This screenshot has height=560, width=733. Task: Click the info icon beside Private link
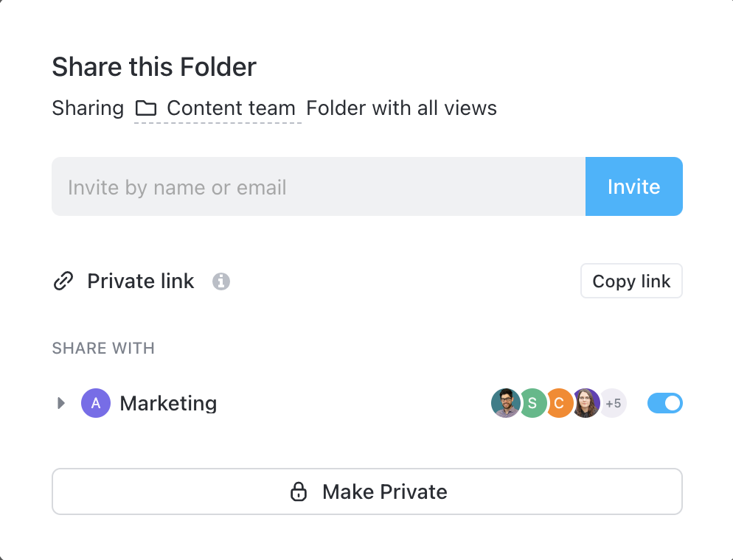click(x=221, y=281)
